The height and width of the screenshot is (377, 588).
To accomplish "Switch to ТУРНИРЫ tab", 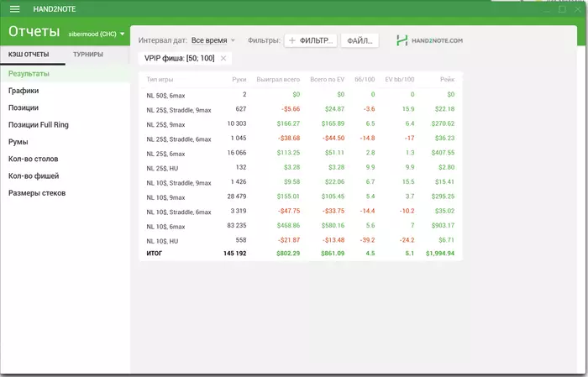I will 87,55.
